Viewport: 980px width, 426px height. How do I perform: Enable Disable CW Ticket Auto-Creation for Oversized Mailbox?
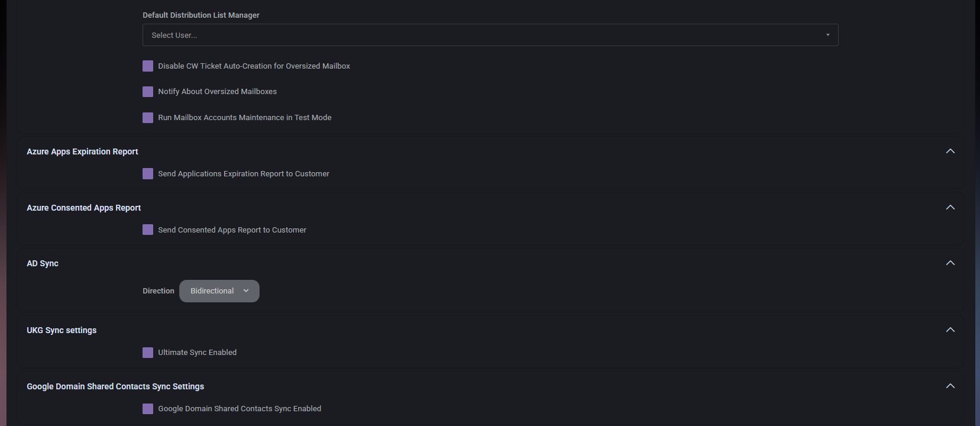pos(147,66)
